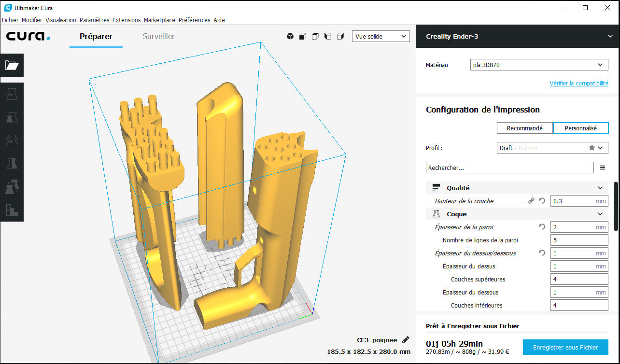The width and height of the screenshot is (620, 364).
Task: Open the Matériau dropdown showing pla 3D870
Action: (538, 65)
